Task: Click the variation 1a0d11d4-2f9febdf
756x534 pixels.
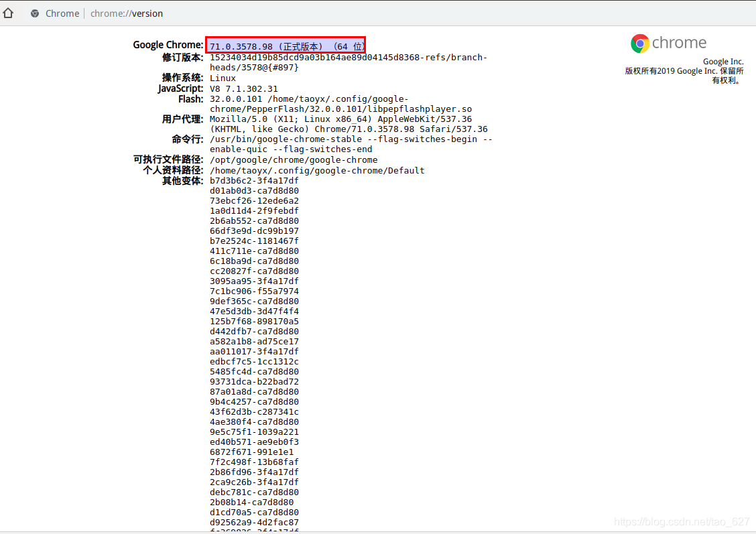Action: tap(254, 211)
